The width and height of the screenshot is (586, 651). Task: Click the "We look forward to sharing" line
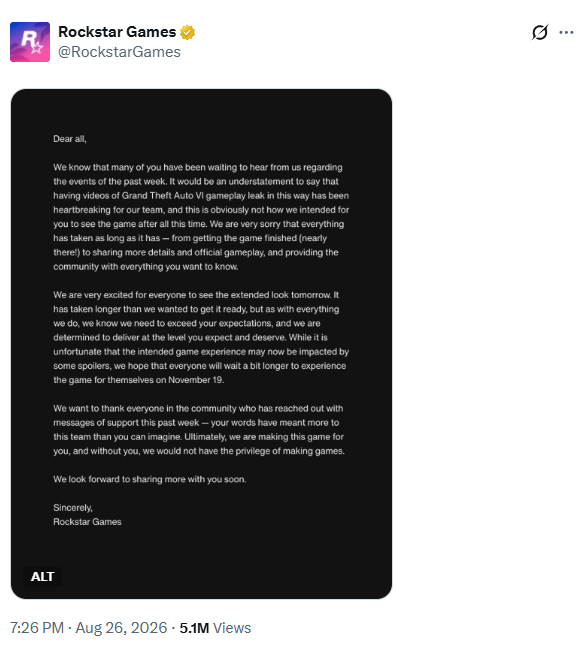click(x=150, y=479)
